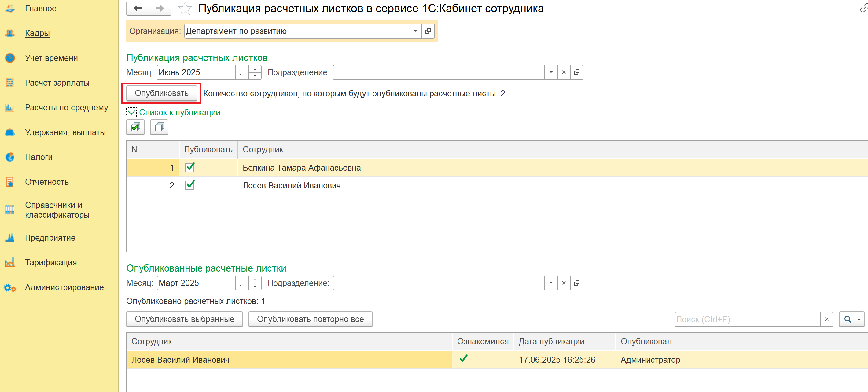Open month picker for Март 2025
Screen dimensions: 868x392
[242, 283]
